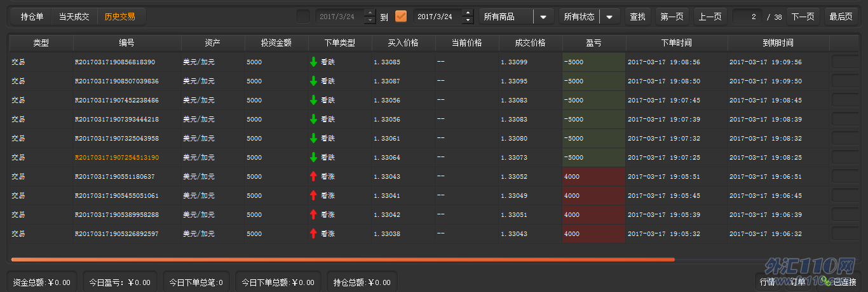The image size is (868, 292).
Task: Click 今日下单总额 status field
Action: point(278,282)
